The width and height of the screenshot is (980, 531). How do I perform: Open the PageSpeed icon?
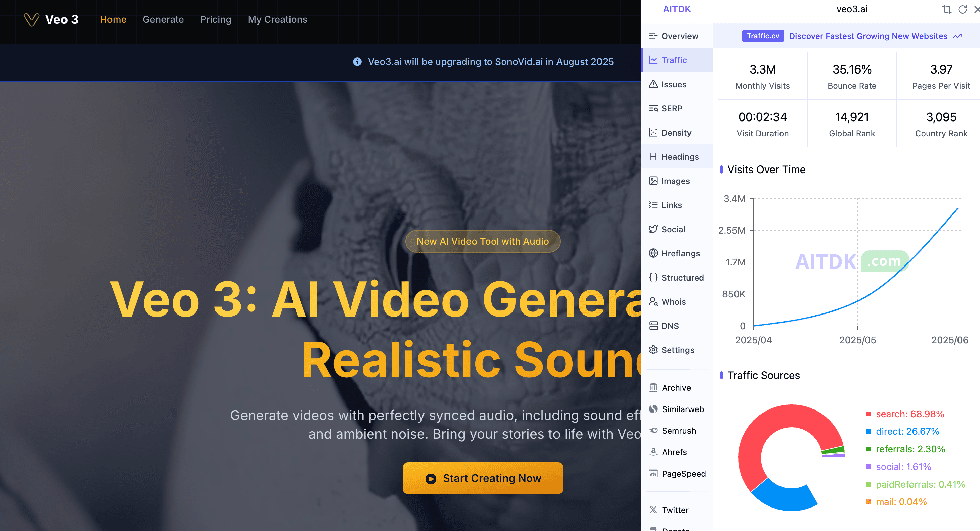point(653,473)
